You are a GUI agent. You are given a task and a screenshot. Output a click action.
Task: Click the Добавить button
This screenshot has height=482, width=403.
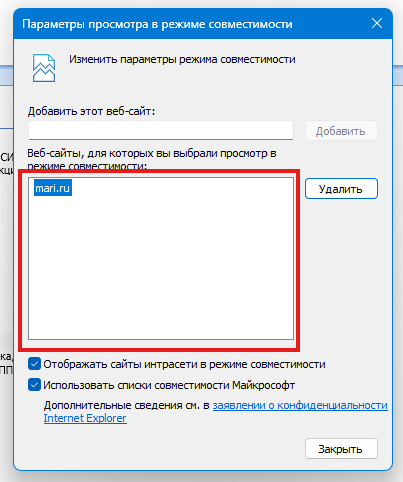341,131
